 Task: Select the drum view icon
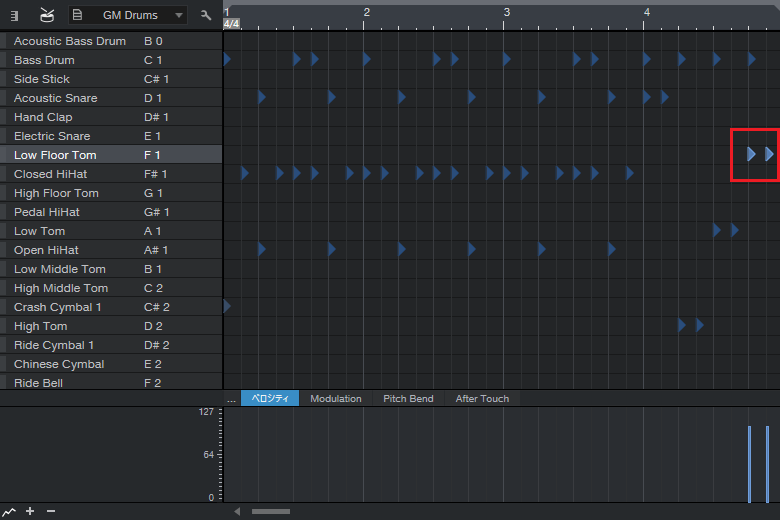click(x=47, y=15)
